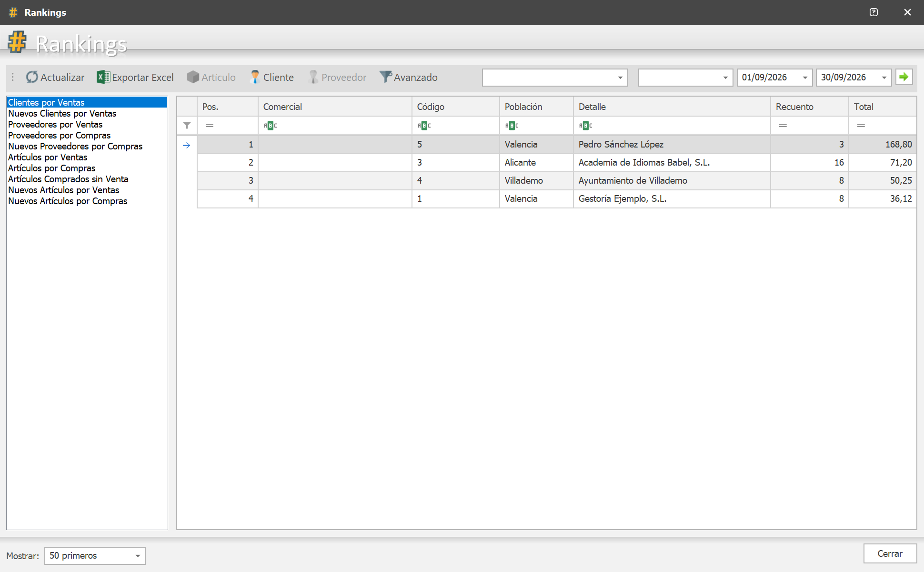
Task: Click Academia de Idiomas Babel, S.L. cell
Action: pyautogui.click(x=672, y=162)
